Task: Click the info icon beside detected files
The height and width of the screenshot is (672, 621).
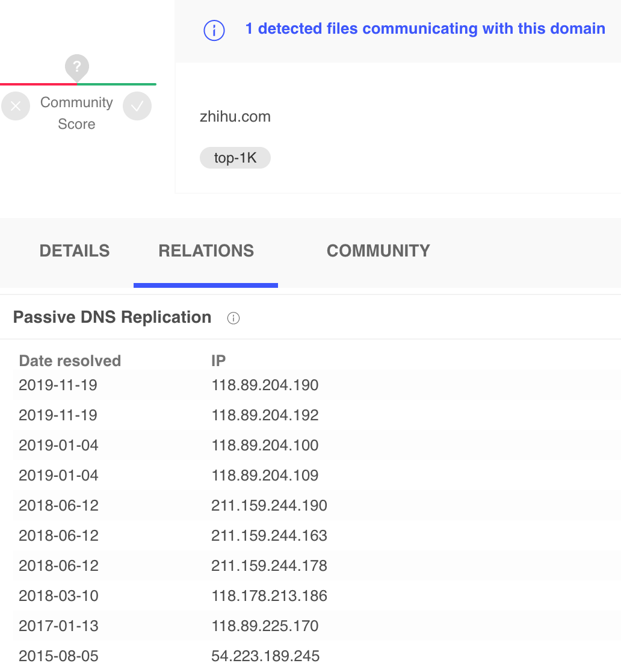Action: coord(214,30)
